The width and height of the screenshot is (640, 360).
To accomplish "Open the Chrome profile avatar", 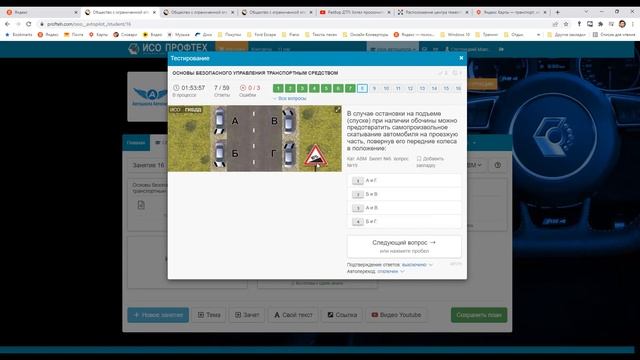I will click(622, 24).
